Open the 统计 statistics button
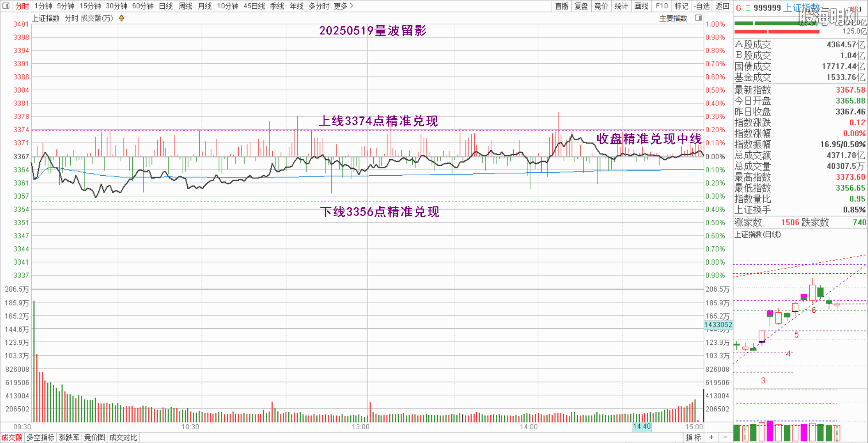868x443 pixels. click(x=621, y=6)
